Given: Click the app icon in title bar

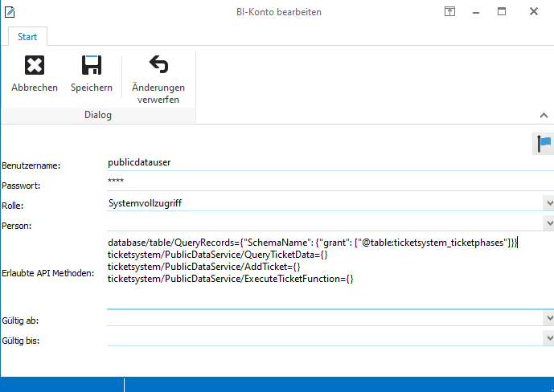Looking at the screenshot, I should 10,11.
